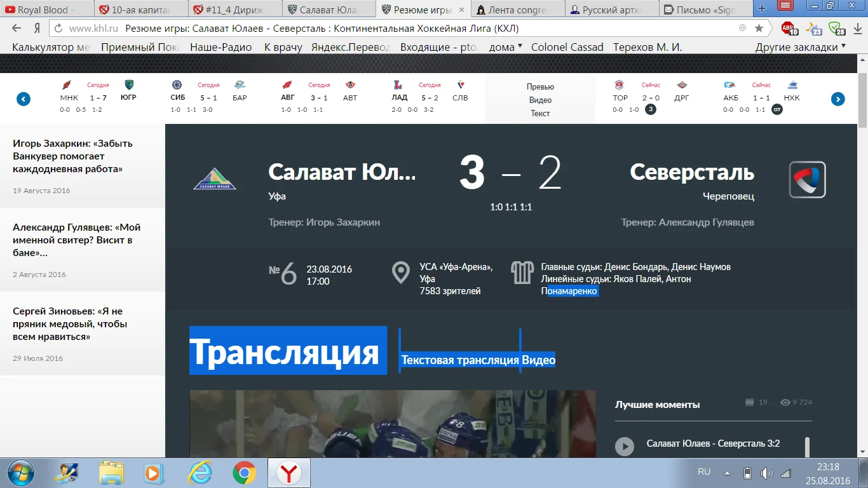
Task: Click the Salavat Yulaev team logo
Action: (215, 179)
